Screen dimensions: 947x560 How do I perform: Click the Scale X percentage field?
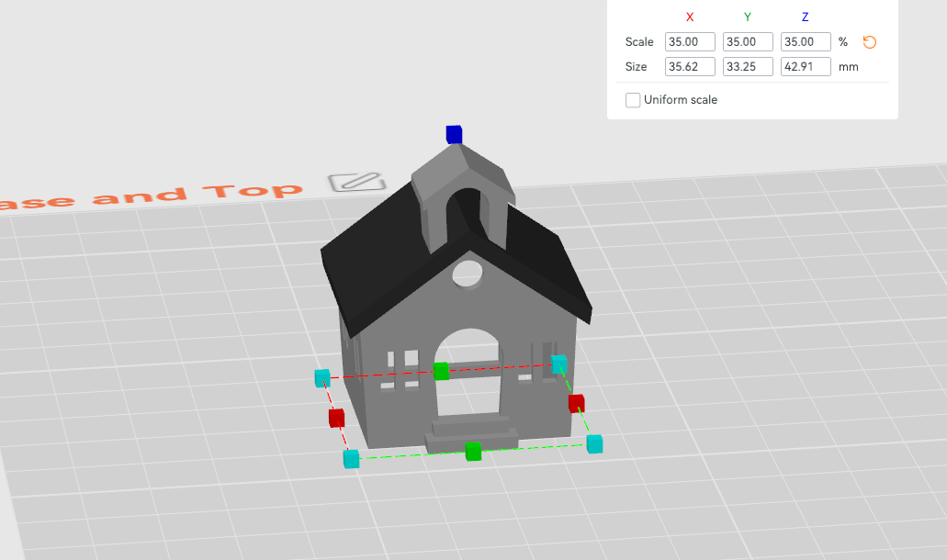[x=690, y=41]
